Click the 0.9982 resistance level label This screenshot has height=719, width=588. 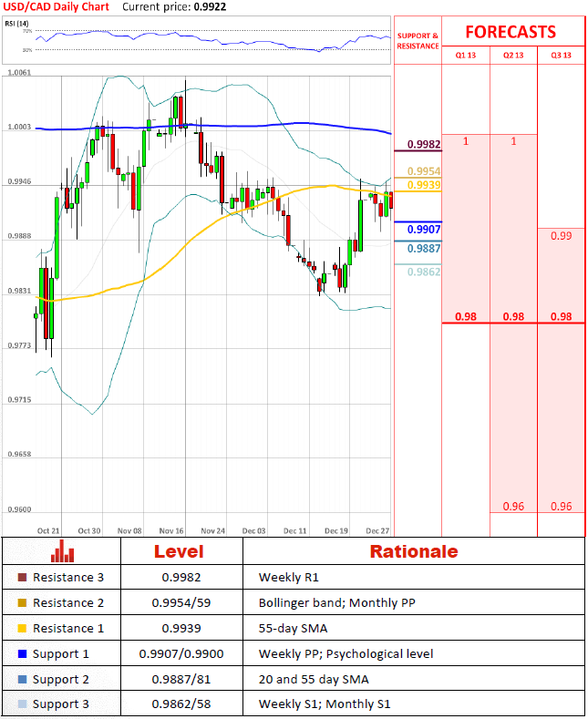click(x=424, y=144)
